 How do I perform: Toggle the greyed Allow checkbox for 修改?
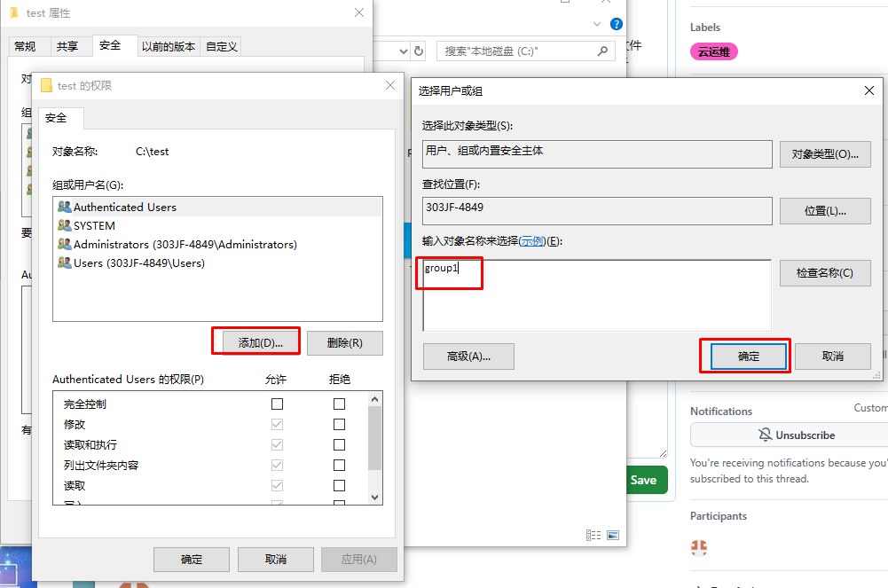coord(277,424)
